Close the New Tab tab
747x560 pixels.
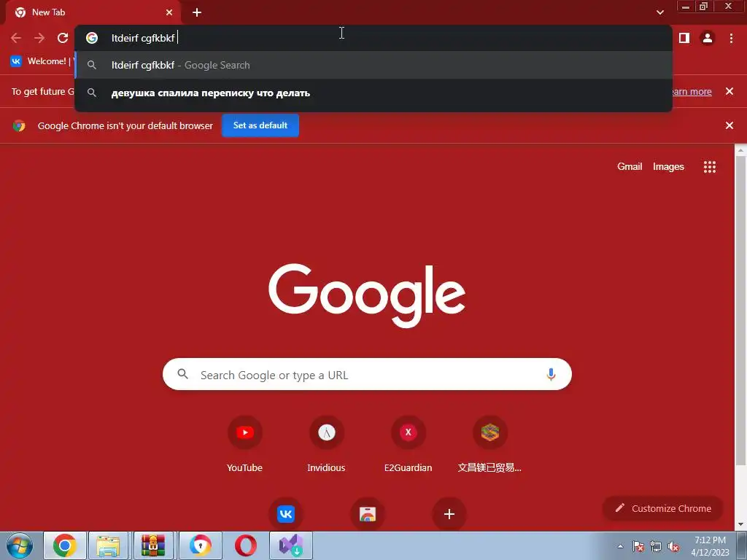169,12
